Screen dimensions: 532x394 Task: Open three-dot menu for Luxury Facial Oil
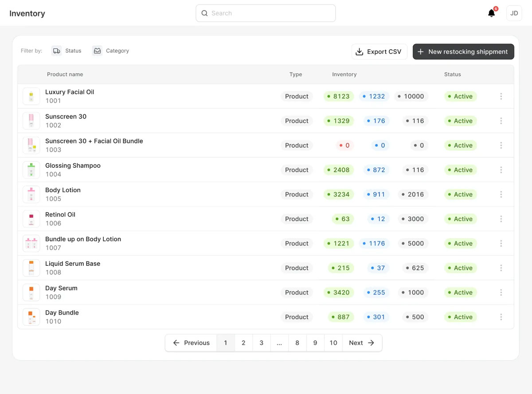tap(501, 96)
